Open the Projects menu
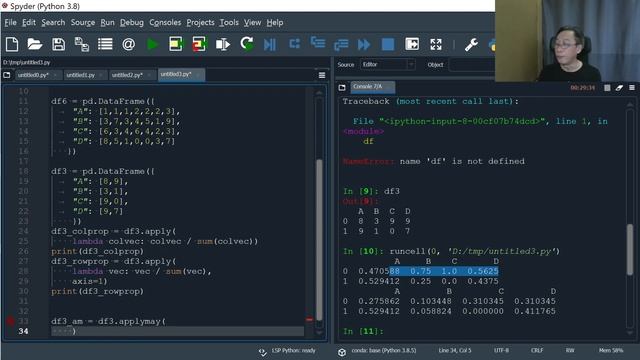The width and height of the screenshot is (640, 360). [x=200, y=22]
